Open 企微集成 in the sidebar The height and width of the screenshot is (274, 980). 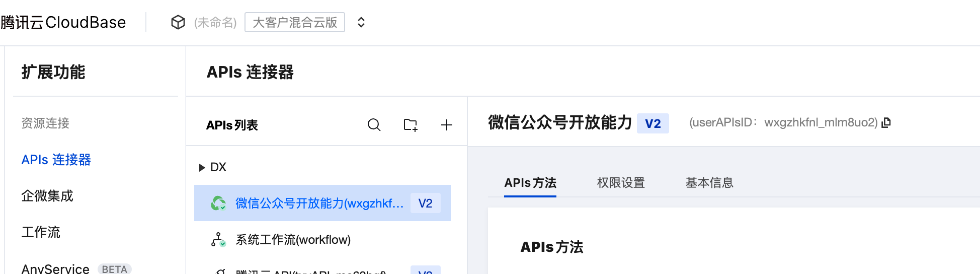[x=47, y=196]
